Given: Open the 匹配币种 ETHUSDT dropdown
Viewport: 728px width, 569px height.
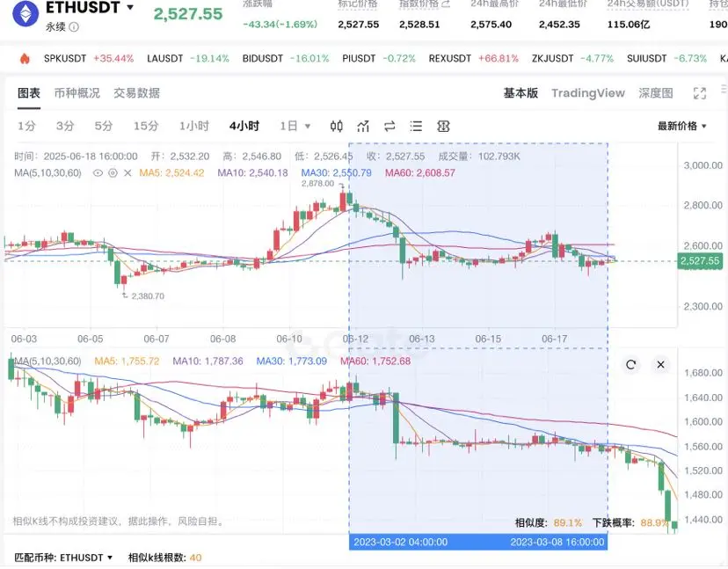Looking at the screenshot, I should [x=63, y=558].
